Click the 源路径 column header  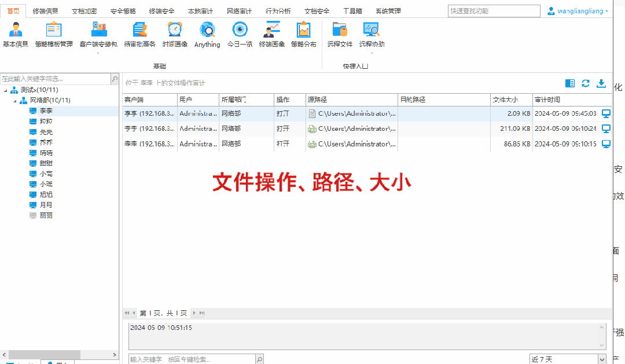coord(352,100)
